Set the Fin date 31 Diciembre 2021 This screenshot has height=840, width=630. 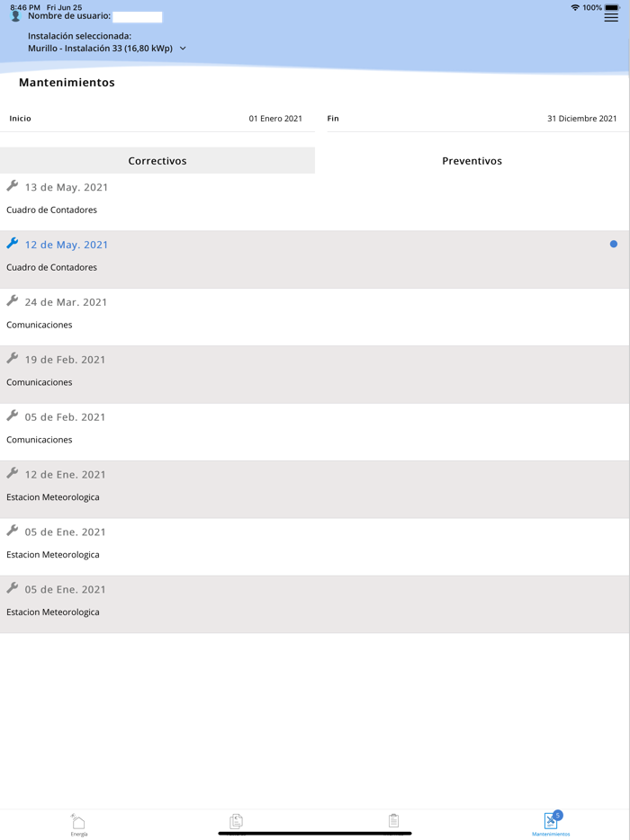tap(581, 119)
